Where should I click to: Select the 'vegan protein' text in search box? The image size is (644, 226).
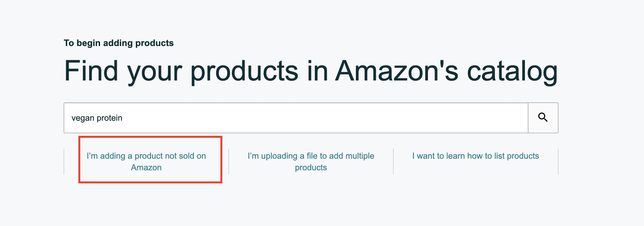(x=97, y=118)
